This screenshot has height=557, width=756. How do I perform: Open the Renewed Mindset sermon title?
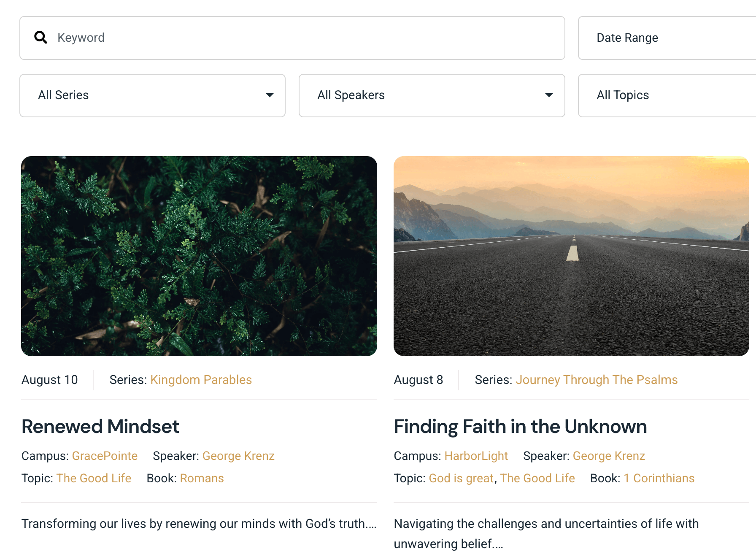100,427
